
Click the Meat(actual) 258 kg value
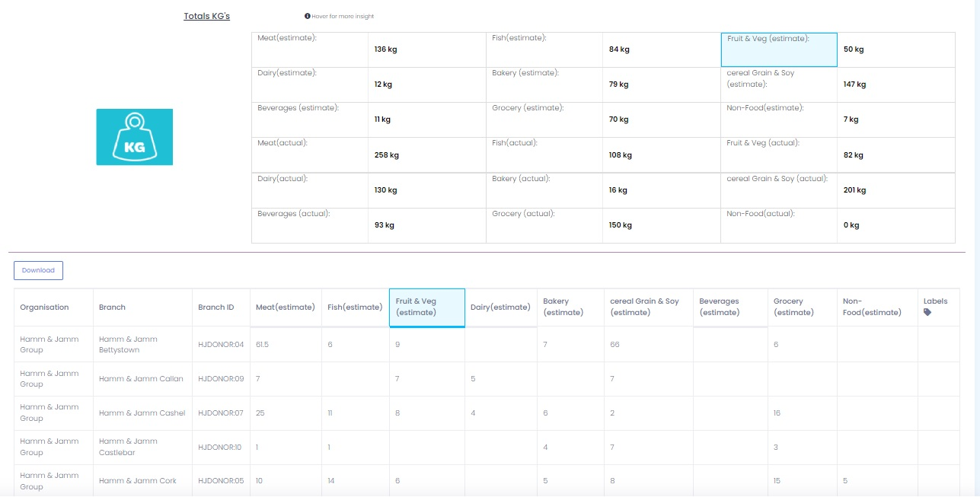tap(387, 155)
